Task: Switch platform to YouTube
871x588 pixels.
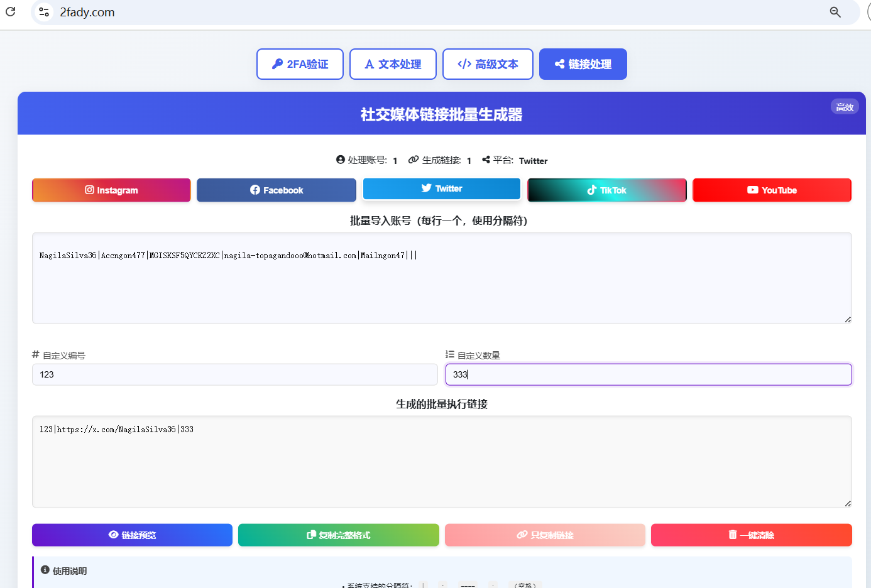Action: tap(772, 190)
